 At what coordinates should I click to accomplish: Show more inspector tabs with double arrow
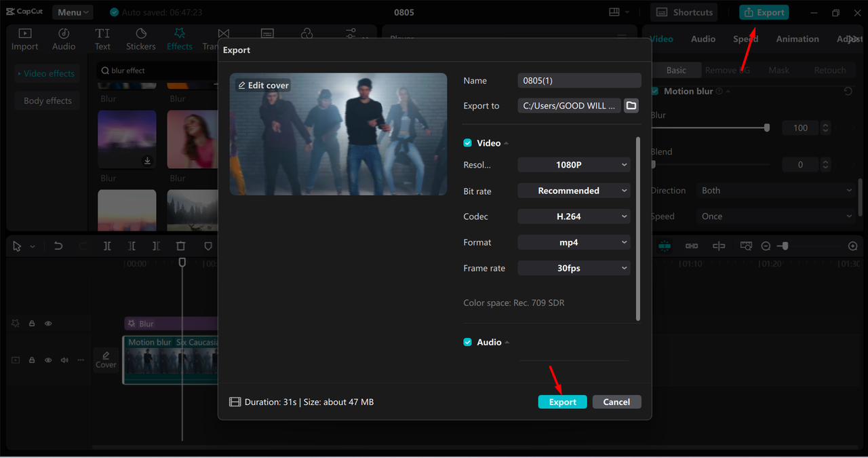coord(853,39)
